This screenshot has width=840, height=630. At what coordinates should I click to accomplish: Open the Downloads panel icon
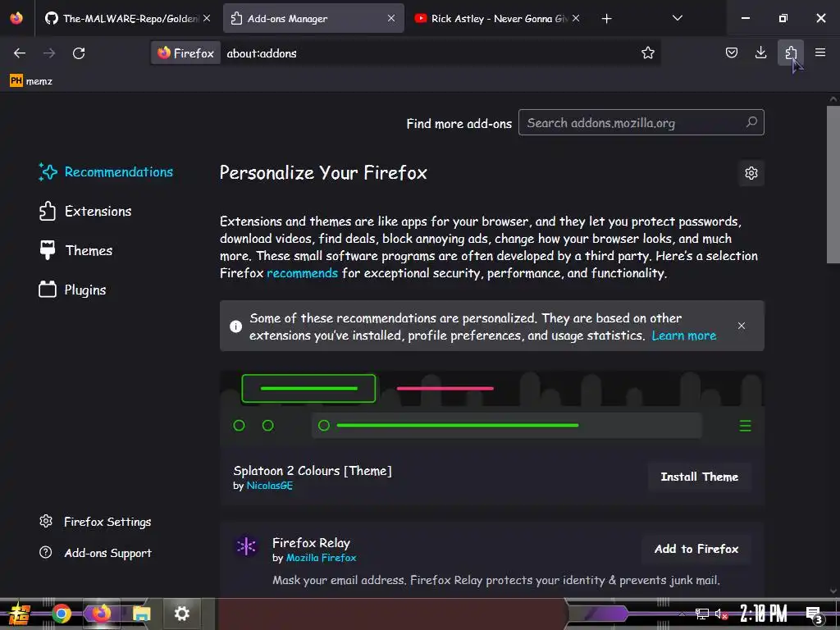[760, 52]
